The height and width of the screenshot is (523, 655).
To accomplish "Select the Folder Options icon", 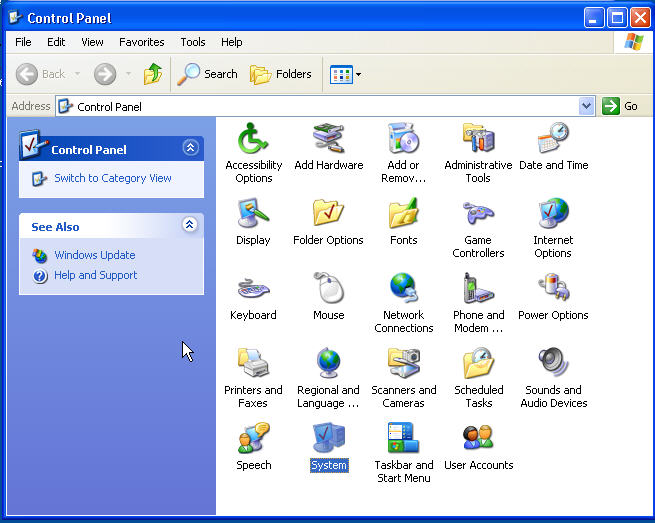I will pos(328,213).
